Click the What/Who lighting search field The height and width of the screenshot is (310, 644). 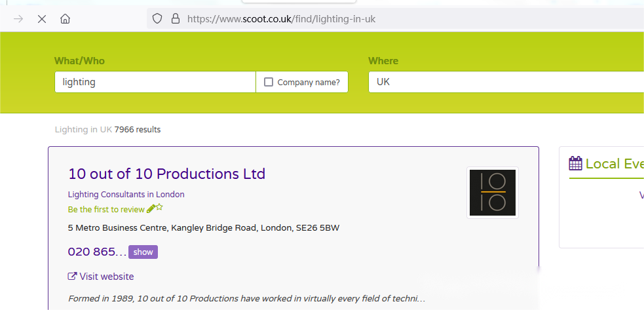point(155,82)
